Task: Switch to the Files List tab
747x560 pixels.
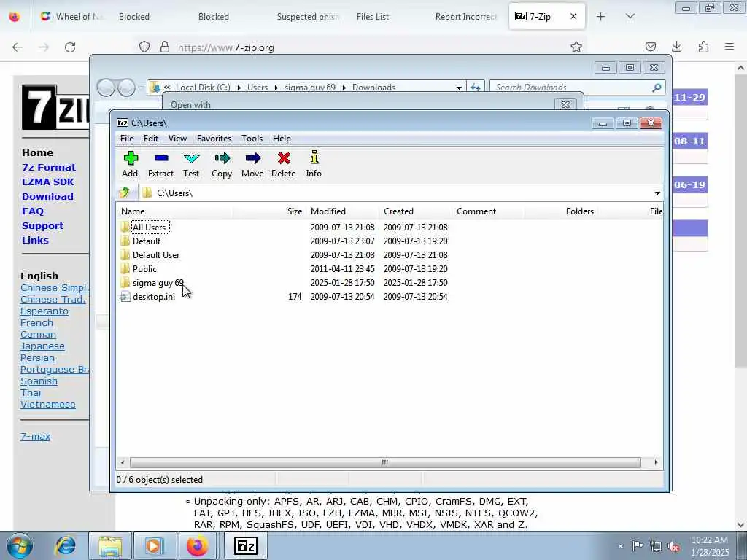Action: tap(373, 17)
